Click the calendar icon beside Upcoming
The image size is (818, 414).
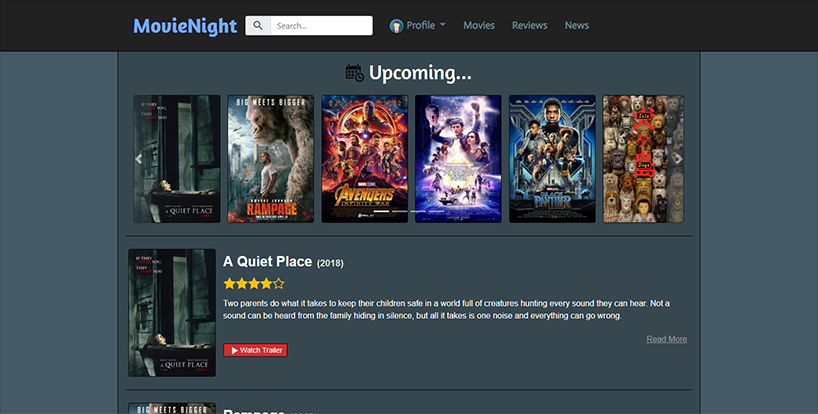coord(355,73)
